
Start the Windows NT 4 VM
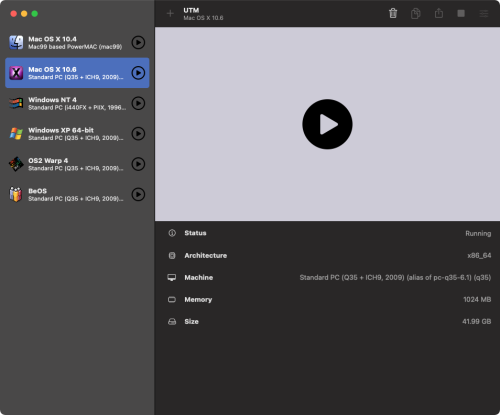pyautogui.click(x=138, y=103)
